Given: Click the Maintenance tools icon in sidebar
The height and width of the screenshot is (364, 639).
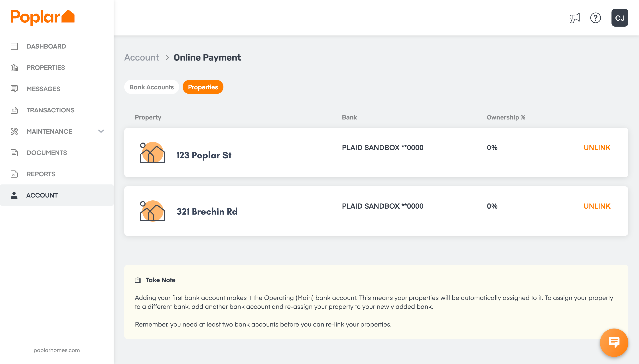Looking at the screenshot, I should pos(14,131).
